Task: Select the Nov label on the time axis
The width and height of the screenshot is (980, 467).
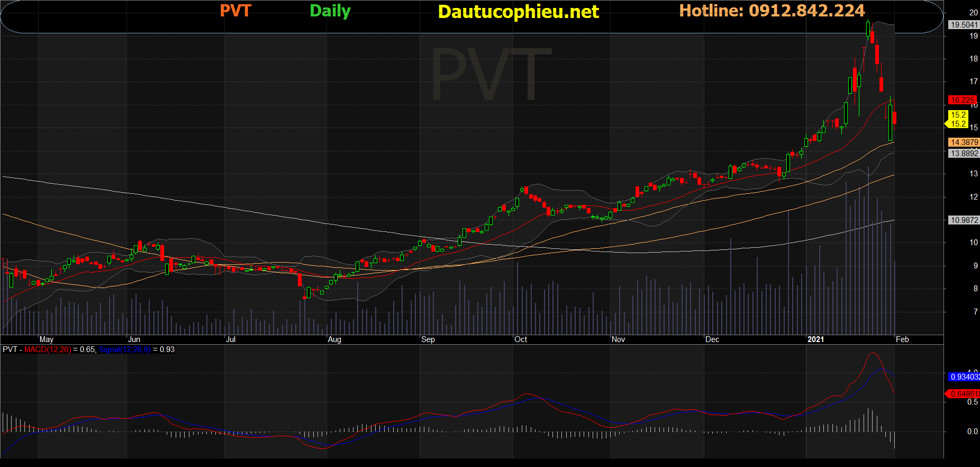Action: click(x=618, y=339)
